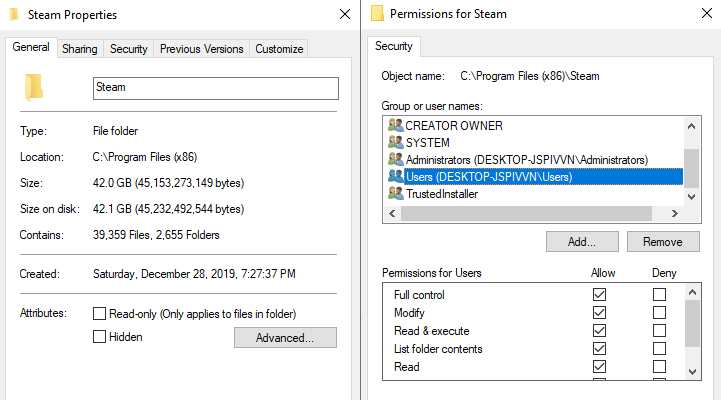Click the Modify permission label
This screenshot has width=721, height=400.
(409, 313)
